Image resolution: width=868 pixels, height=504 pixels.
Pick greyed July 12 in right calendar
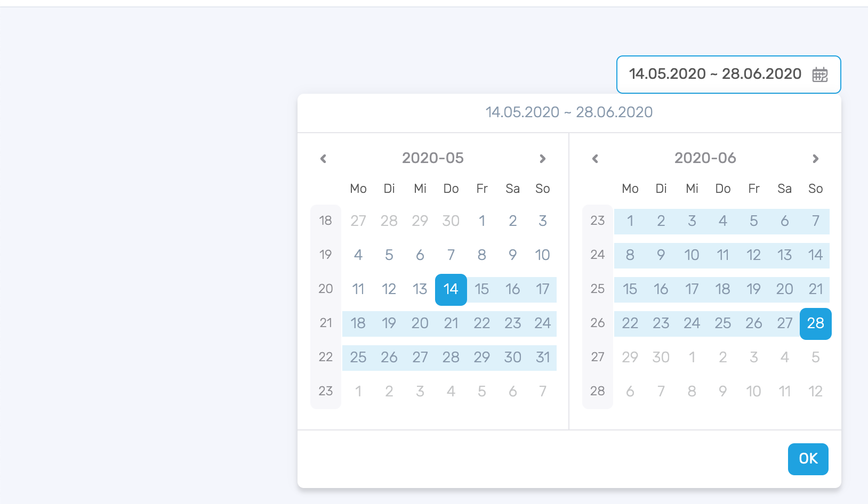pyautogui.click(x=816, y=392)
